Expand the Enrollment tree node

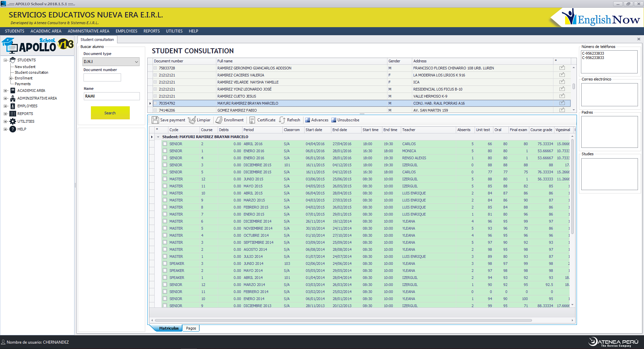tap(11, 78)
